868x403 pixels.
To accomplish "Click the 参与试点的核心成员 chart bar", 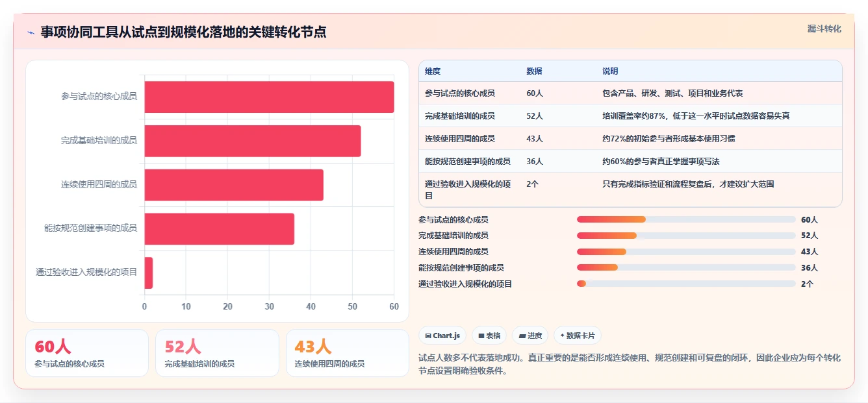I will coord(269,97).
